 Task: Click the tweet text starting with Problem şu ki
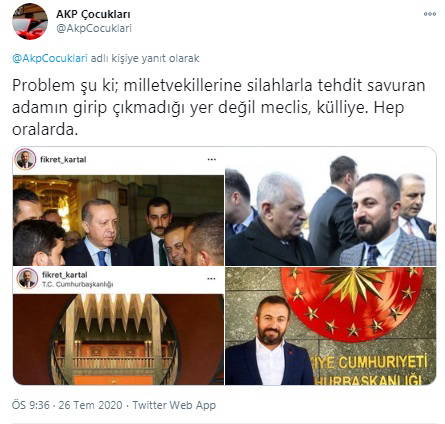click(219, 107)
